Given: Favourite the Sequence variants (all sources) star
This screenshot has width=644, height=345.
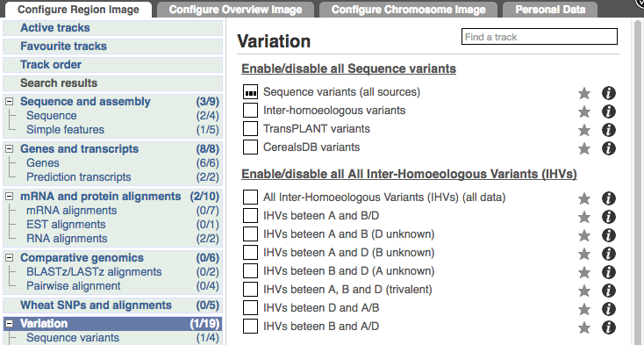Looking at the screenshot, I should [584, 93].
